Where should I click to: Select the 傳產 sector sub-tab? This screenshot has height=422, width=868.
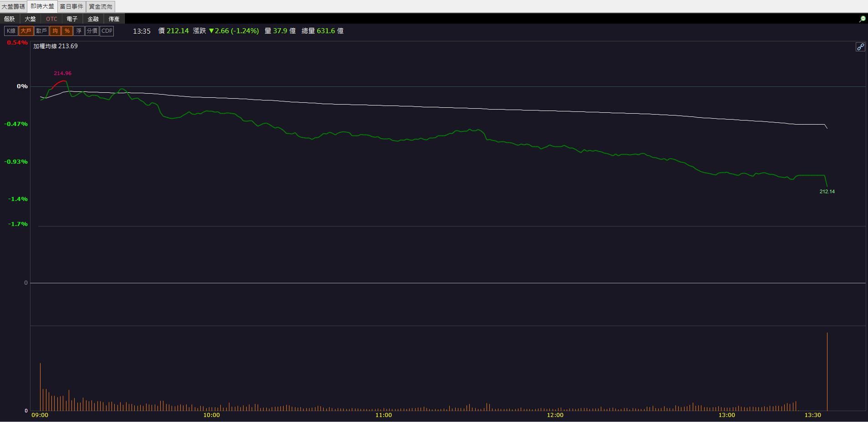pyautogui.click(x=114, y=19)
